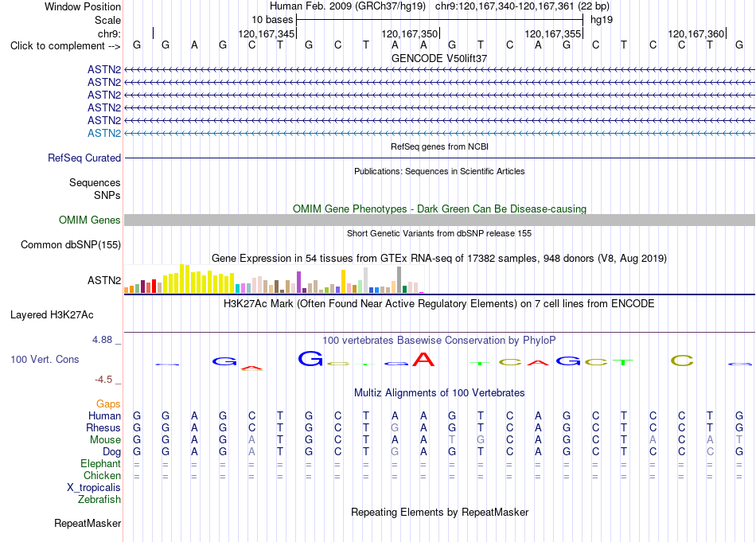756x542 pixels.
Task: Click '100 vertebrates Basewise Conservation by PhyloP' title
Action: pyautogui.click(x=439, y=341)
